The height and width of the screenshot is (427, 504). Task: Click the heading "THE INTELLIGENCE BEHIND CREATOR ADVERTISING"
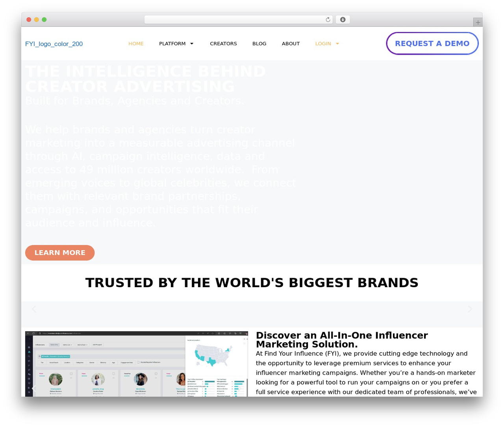(x=145, y=79)
